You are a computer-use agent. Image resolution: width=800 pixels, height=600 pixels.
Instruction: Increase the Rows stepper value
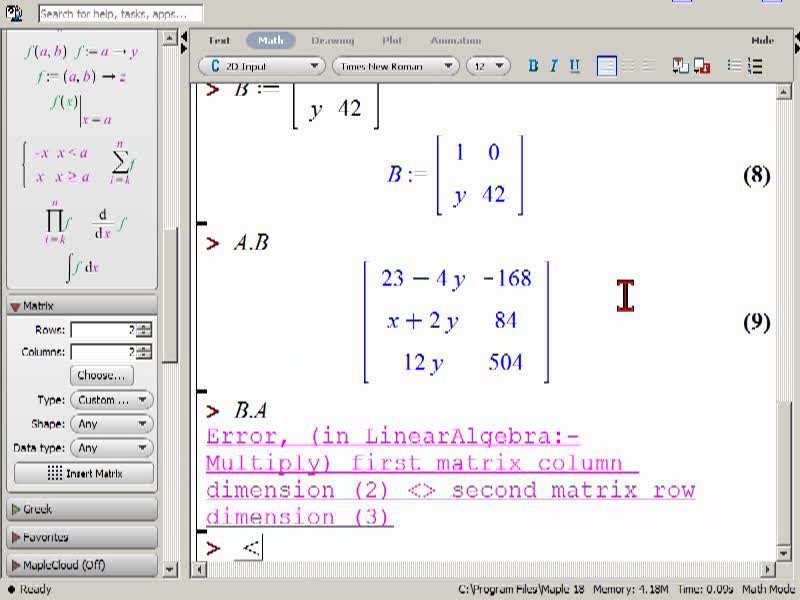[145, 327]
